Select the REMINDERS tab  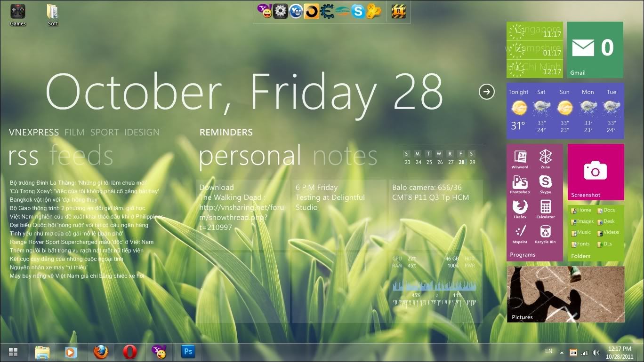(226, 133)
